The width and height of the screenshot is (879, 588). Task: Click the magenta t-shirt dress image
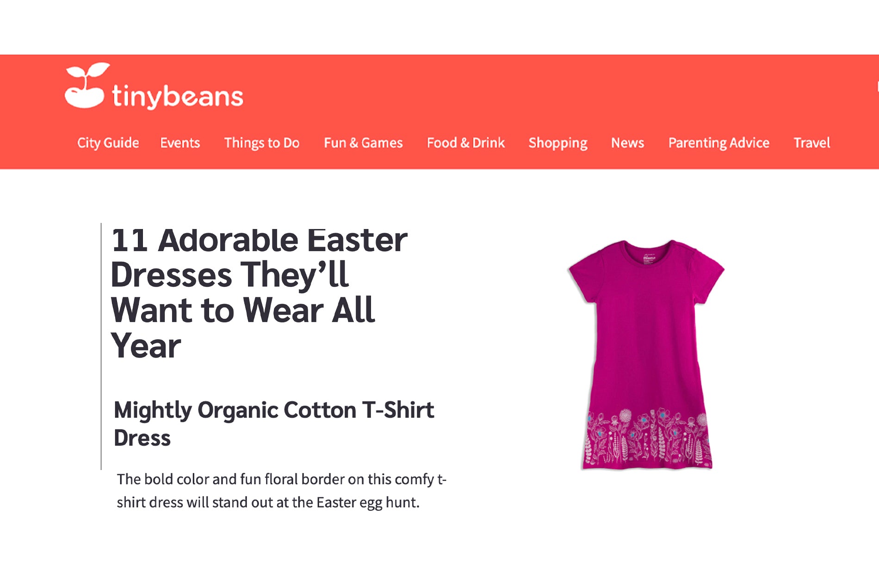(646, 354)
